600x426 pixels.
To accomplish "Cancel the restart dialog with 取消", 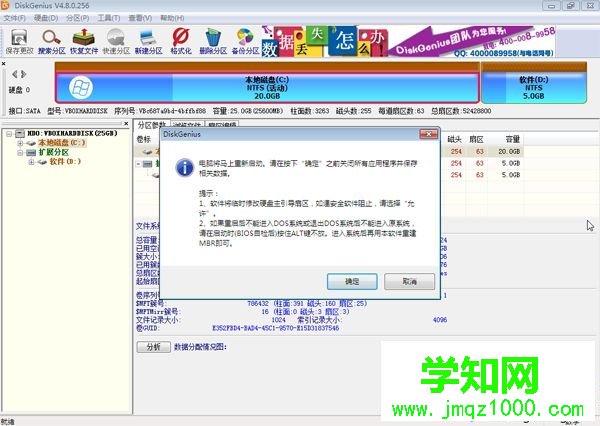I will point(409,282).
